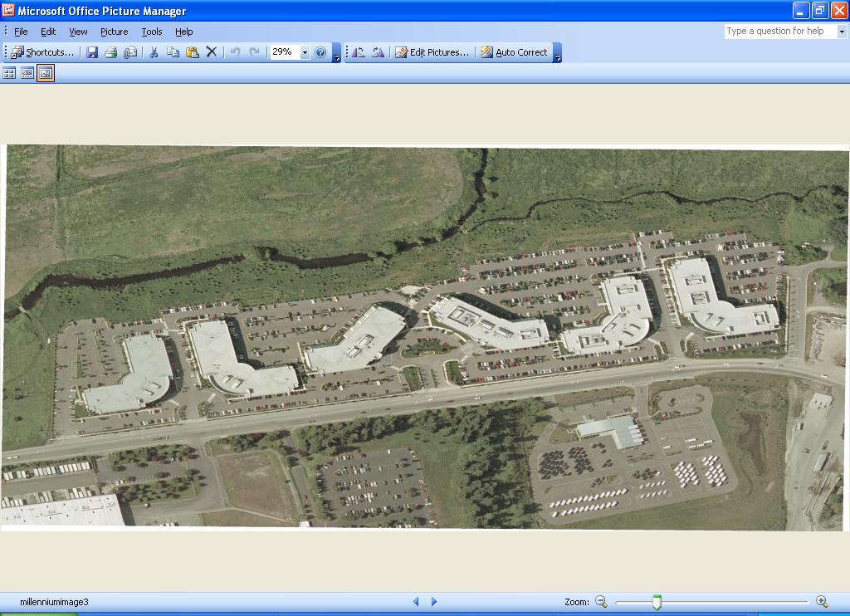Switch to Filmstrip view
Viewport: 850px width, 616px height.
tap(27, 73)
